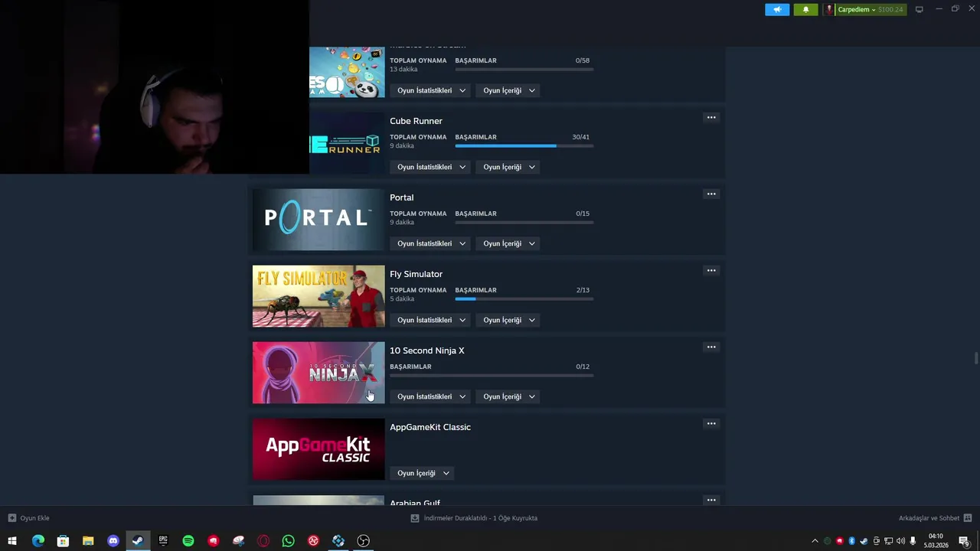
Task: Open the Fly Simulator game title
Action: click(x=416, y=274)
